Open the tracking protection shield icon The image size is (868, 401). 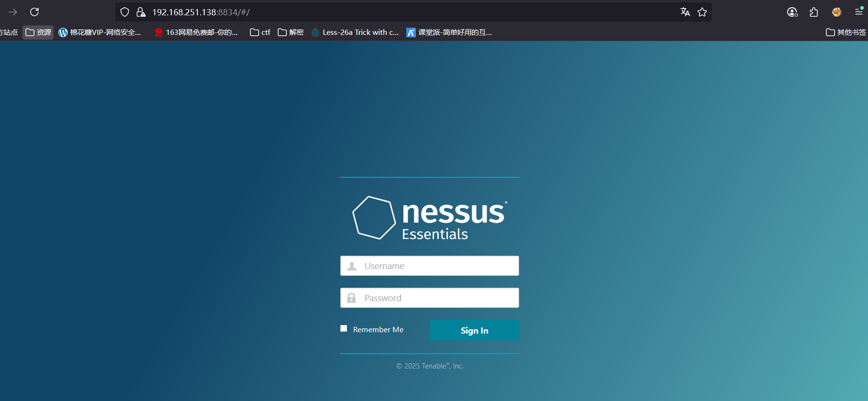click(125, 12)
